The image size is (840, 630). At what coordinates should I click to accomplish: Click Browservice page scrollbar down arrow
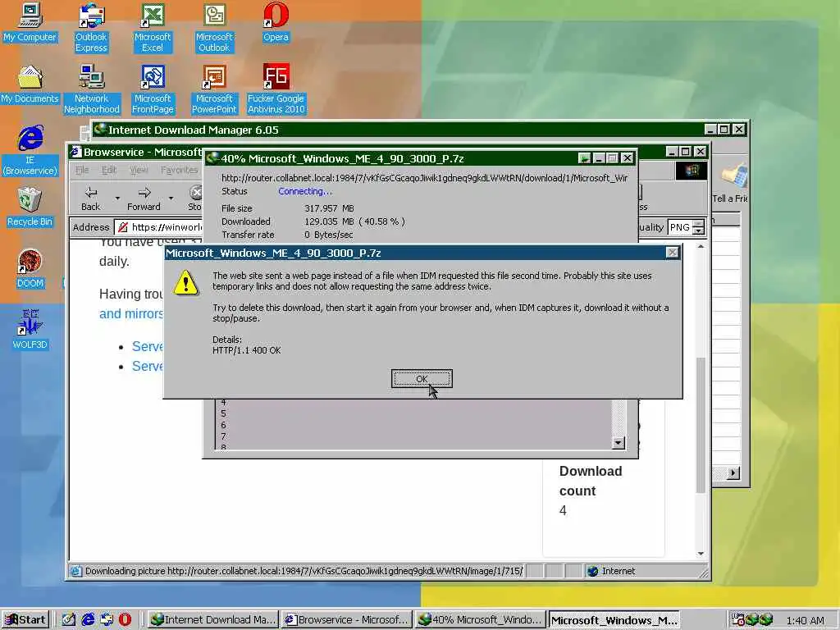(701, 554)
